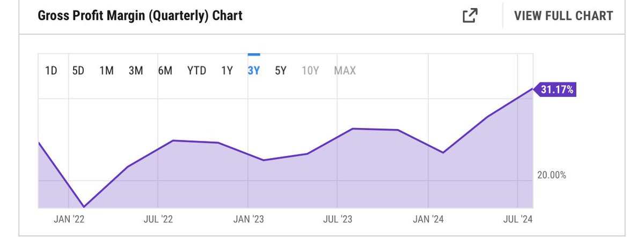Select the 10Y range option
The height and width of the screenshot is (242, 644).
tap(310, 70)
